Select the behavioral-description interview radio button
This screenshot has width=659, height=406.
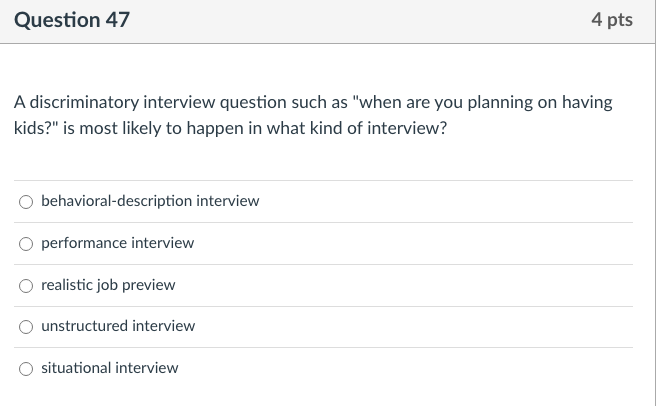click(26, 202)
